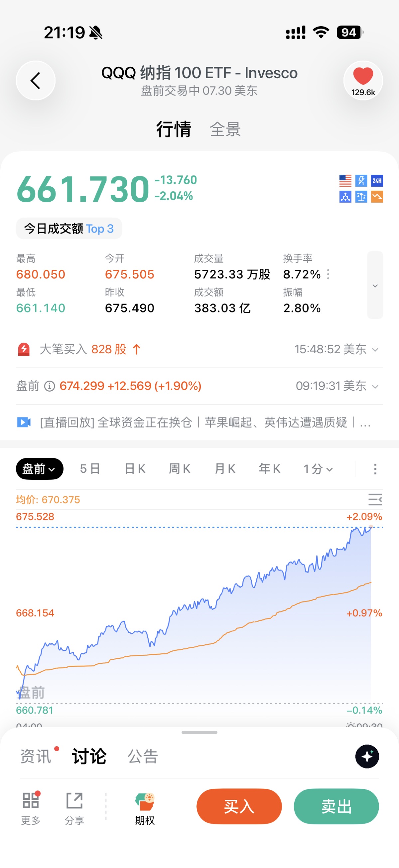
Task: Open the 盘前 chart period dropdown
Action: pos(39,469)
